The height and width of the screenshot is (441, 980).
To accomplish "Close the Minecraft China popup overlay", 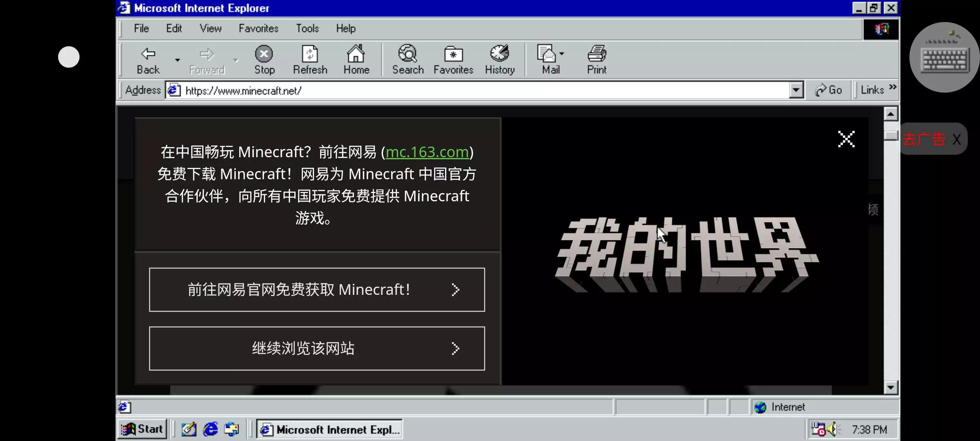I will (846, 139).
